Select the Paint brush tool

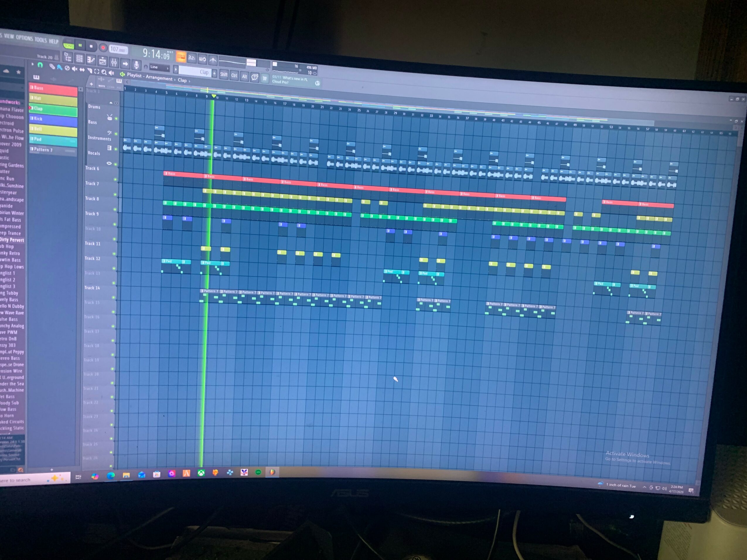pyautogui.click(x=59, y=68)
